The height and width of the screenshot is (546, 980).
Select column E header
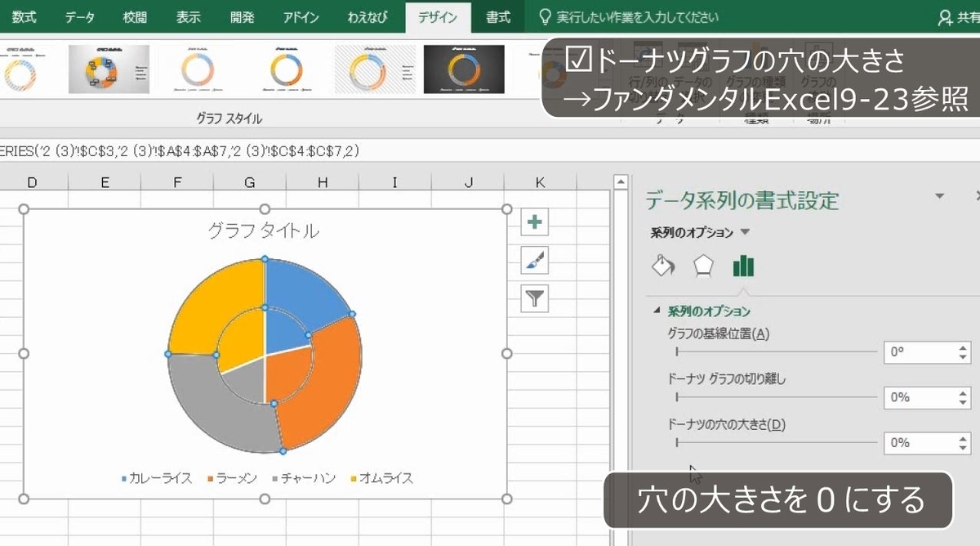point(105,183)
